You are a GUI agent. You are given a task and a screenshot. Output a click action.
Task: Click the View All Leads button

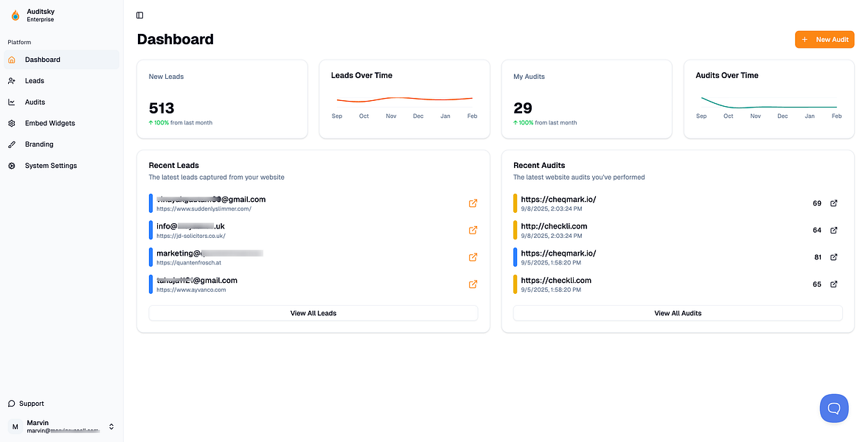coord(313,313)
